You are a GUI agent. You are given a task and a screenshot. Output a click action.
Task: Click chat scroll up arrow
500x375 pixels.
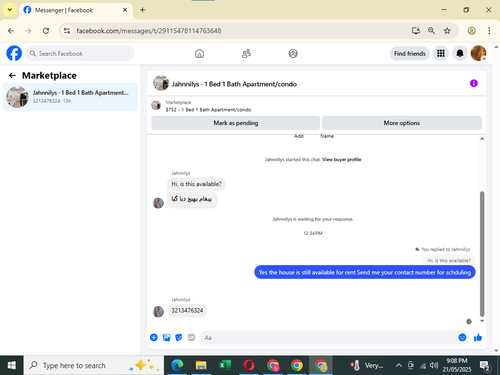click(482, 139)
